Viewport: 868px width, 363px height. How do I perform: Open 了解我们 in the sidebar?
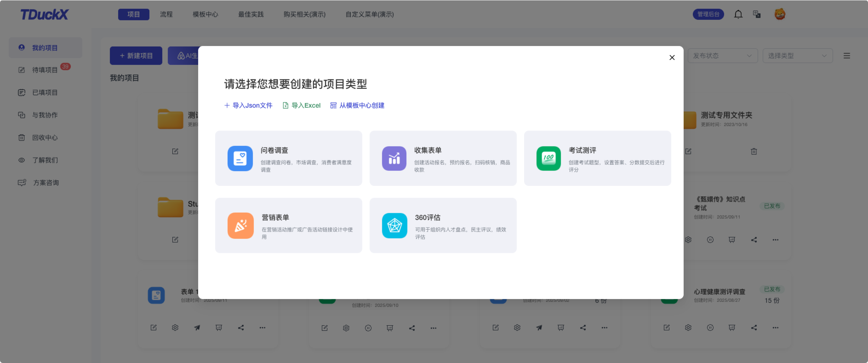click(x=46, y=160)
